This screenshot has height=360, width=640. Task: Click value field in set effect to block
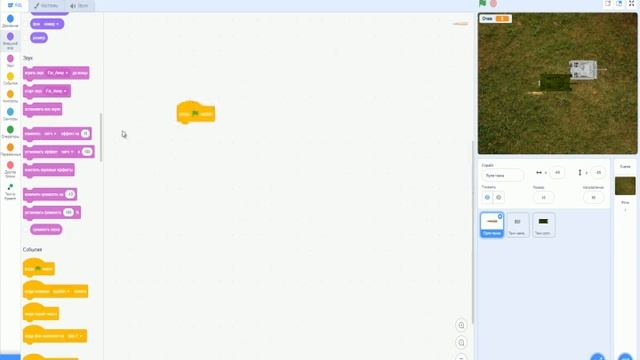click(87, 151)
